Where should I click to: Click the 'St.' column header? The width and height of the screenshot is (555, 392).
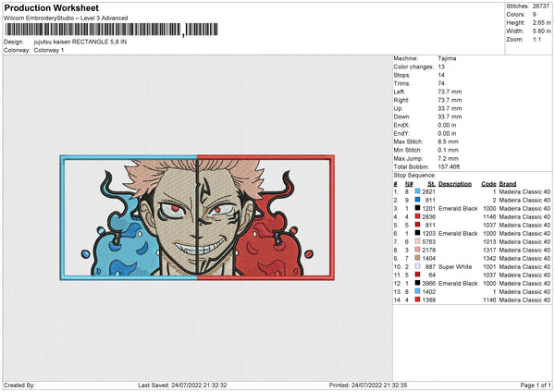(431, 184)
